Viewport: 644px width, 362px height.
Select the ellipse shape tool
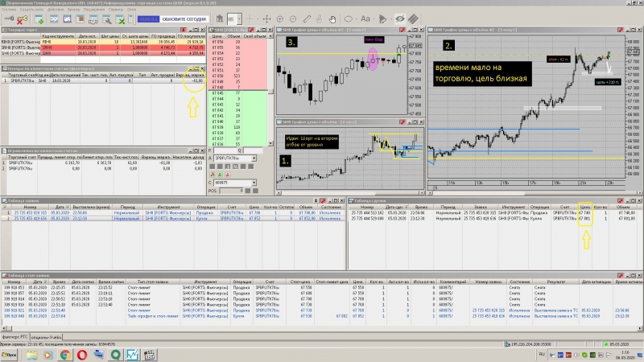pos(349,19)
